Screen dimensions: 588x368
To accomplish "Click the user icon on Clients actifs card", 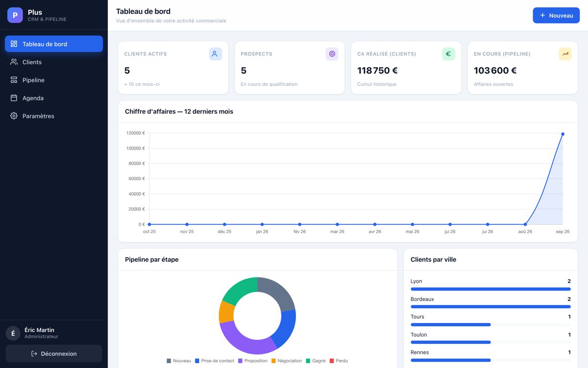I will tap(215, 54).
